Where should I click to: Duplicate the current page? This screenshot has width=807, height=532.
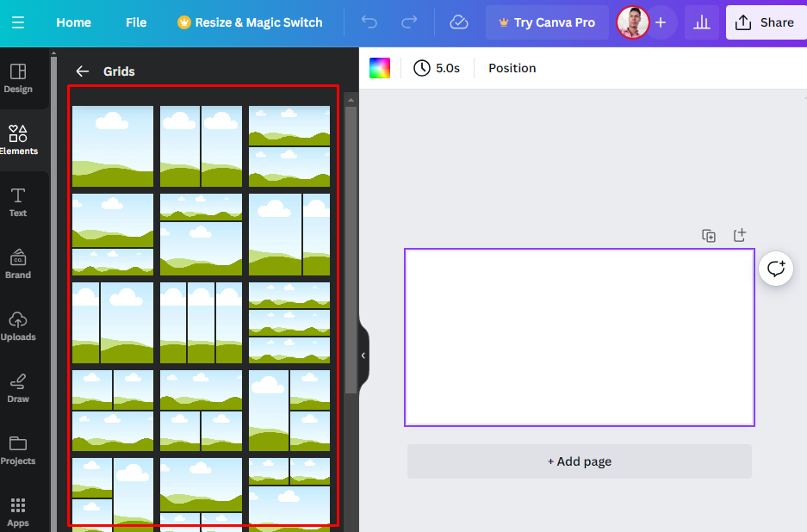click(708, 234)
